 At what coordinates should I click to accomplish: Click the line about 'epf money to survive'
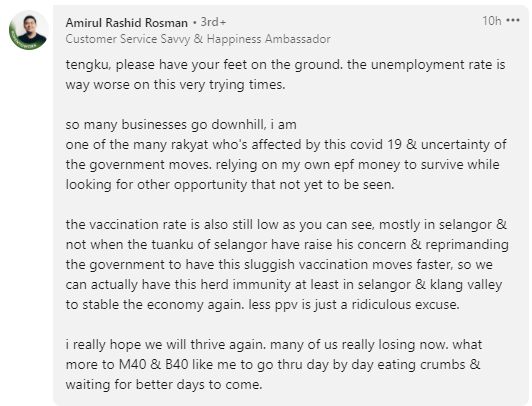pyautogui.click(x=282, y=165)
